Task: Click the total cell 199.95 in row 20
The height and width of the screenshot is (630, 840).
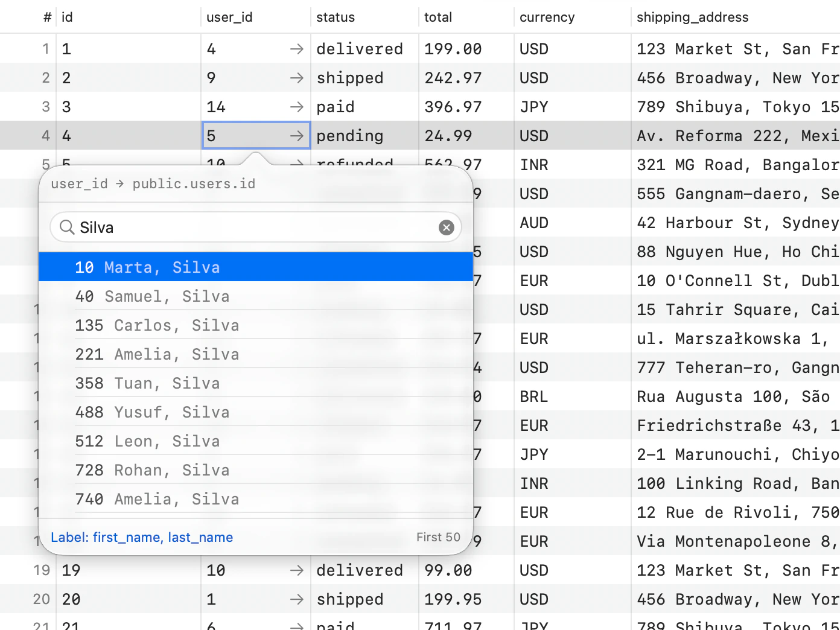Action: 466,599
